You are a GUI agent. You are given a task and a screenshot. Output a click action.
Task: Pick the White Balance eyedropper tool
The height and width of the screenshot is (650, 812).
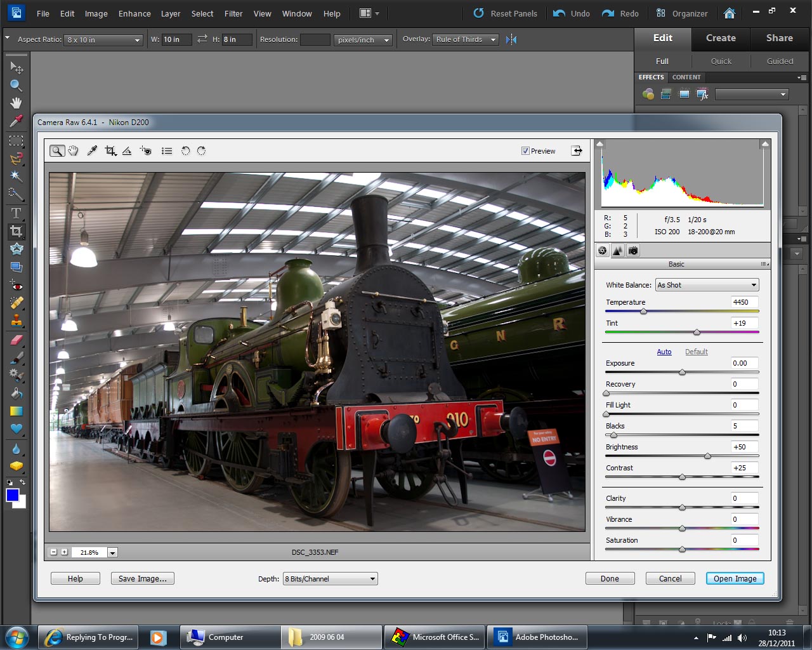click(92, 151)
